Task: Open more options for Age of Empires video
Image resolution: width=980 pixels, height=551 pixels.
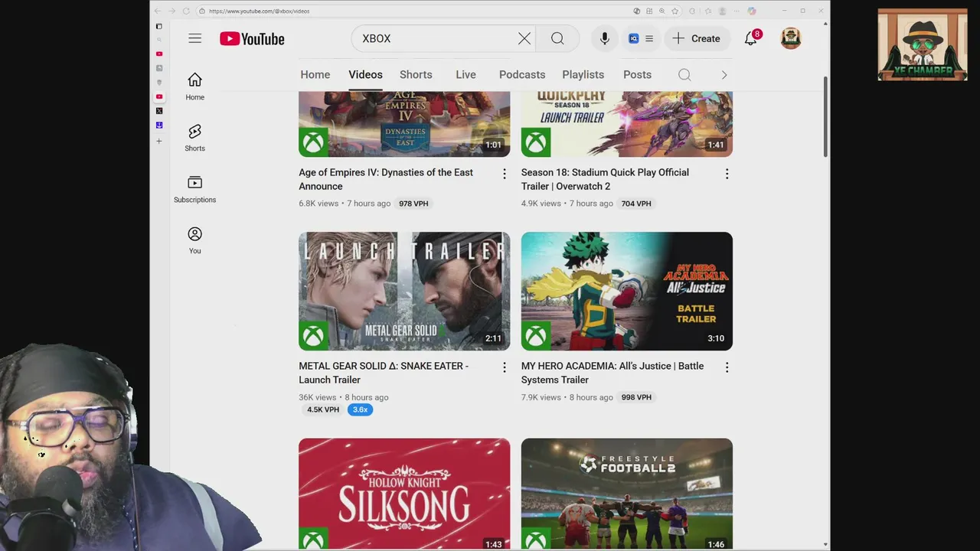Action: point(504,174)
